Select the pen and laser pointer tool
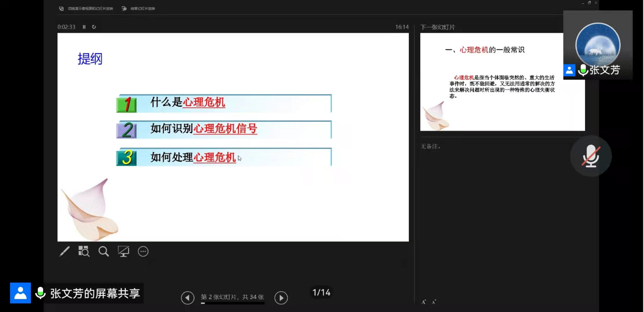This screenshot has width=644, height=312. pos(65,251)
